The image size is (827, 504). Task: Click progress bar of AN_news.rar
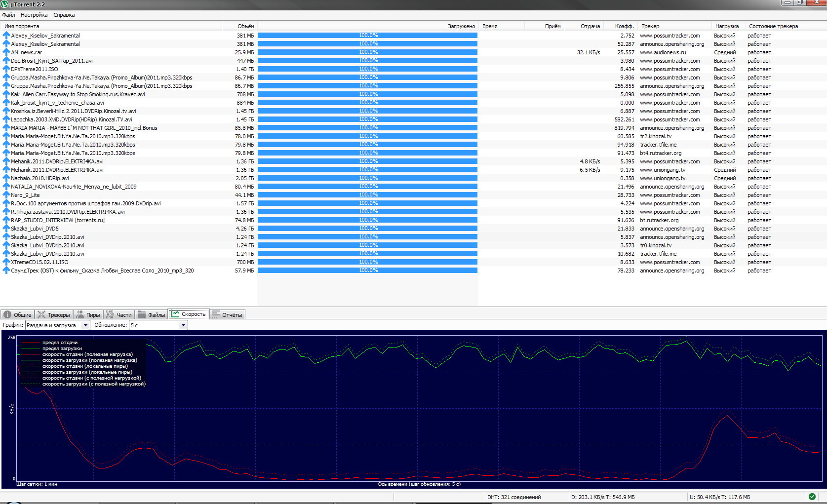367,52
